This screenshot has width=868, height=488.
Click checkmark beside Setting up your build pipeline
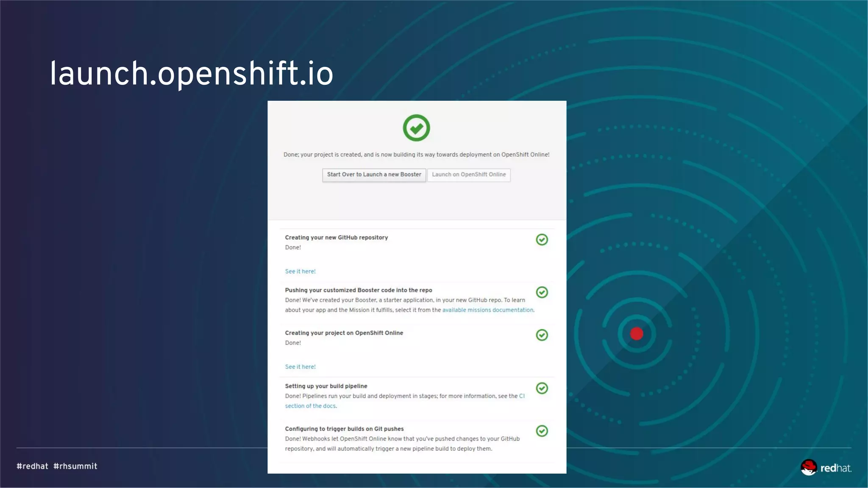point(542,388)
